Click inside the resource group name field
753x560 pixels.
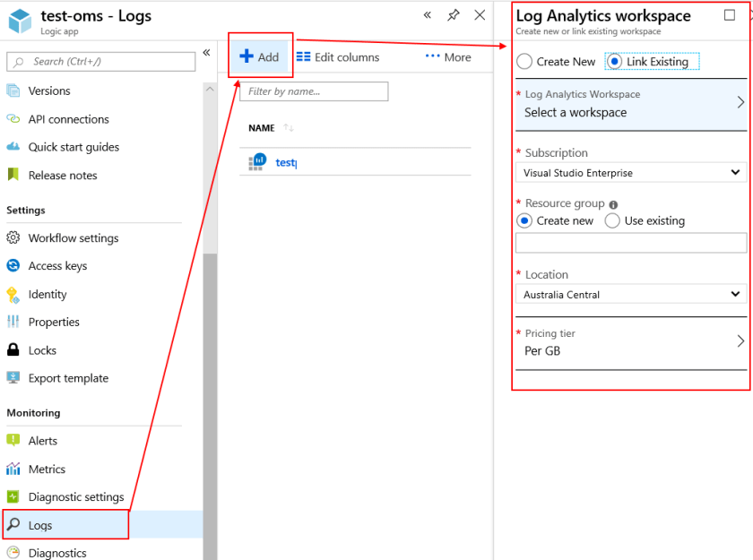coord(630,243)
